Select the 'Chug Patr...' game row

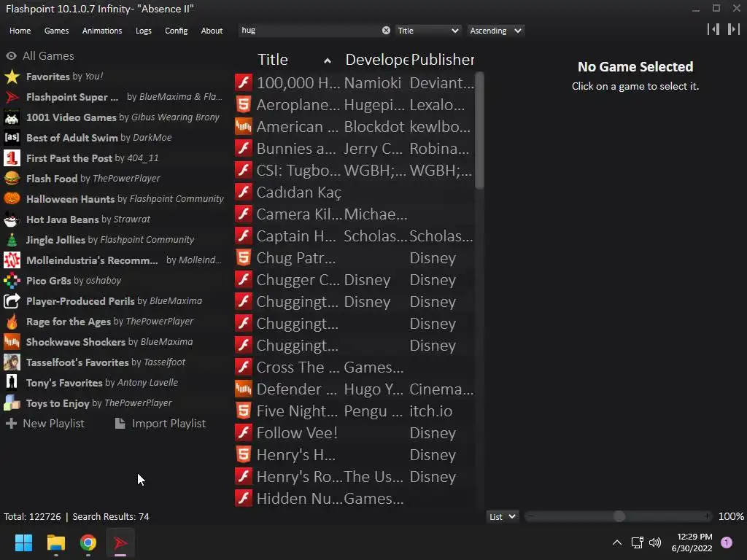[355, 257]
